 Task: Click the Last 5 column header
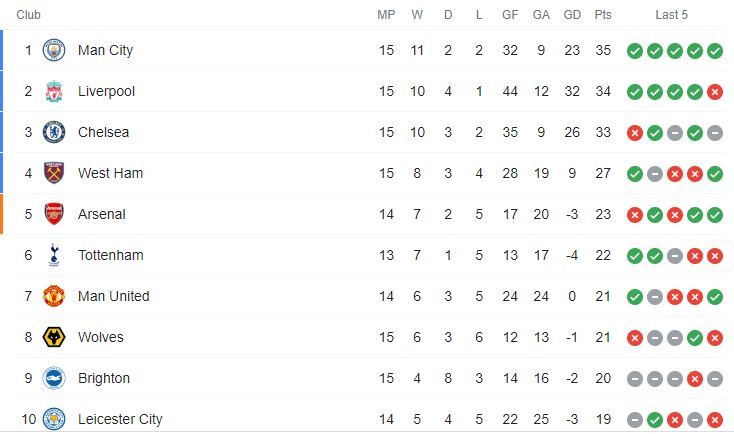pos(672,15)
